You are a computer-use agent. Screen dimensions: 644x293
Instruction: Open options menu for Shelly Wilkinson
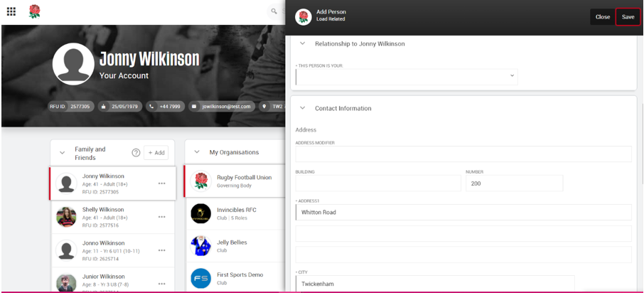click(162, 217)
